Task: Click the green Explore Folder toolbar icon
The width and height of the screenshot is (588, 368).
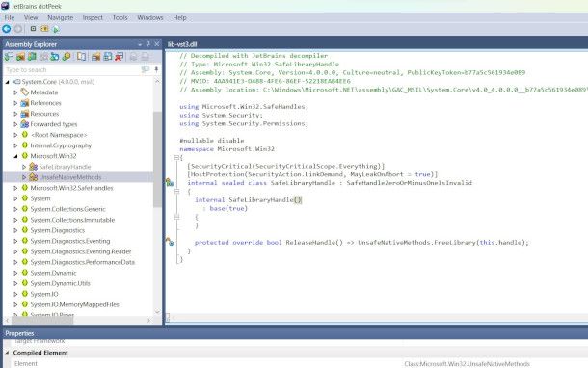Action: (32, 57)
